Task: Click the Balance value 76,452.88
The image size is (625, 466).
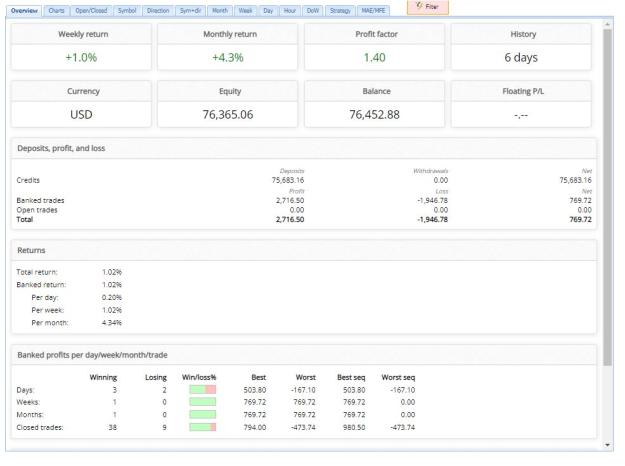Action: [x=375, y=115]
